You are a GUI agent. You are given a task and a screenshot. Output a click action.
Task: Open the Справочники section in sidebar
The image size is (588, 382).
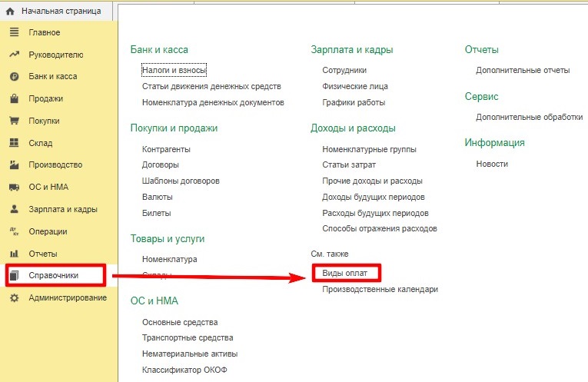(55, 275)
